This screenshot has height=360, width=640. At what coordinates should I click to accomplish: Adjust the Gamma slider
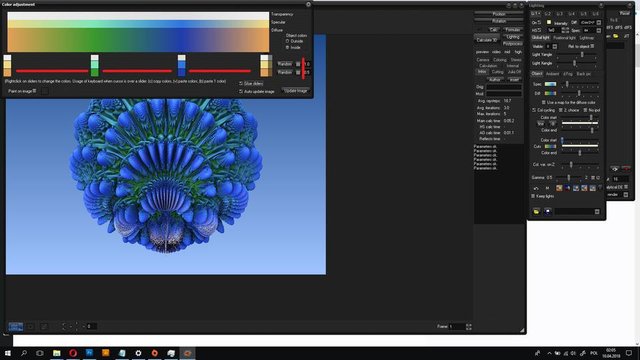point(569,178)
